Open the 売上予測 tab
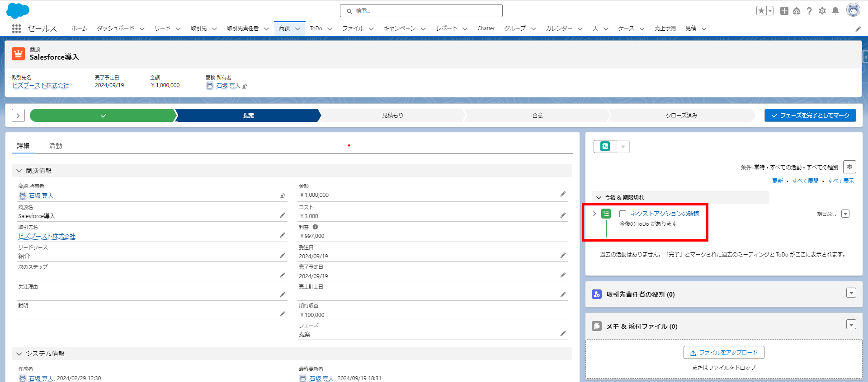The image size is (868, 382). [x=665, y=28]
